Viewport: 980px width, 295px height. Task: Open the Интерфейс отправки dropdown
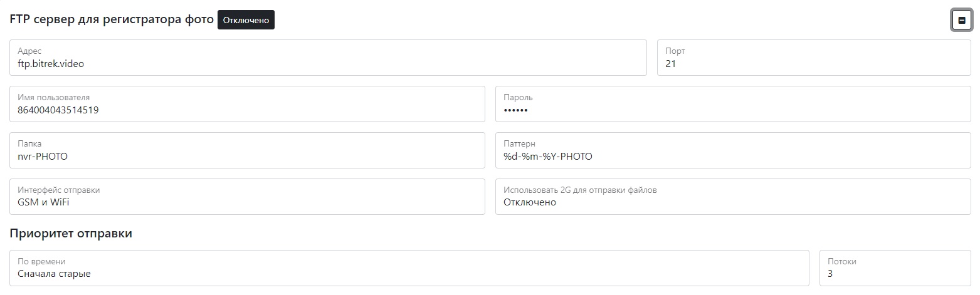[248, 197]
